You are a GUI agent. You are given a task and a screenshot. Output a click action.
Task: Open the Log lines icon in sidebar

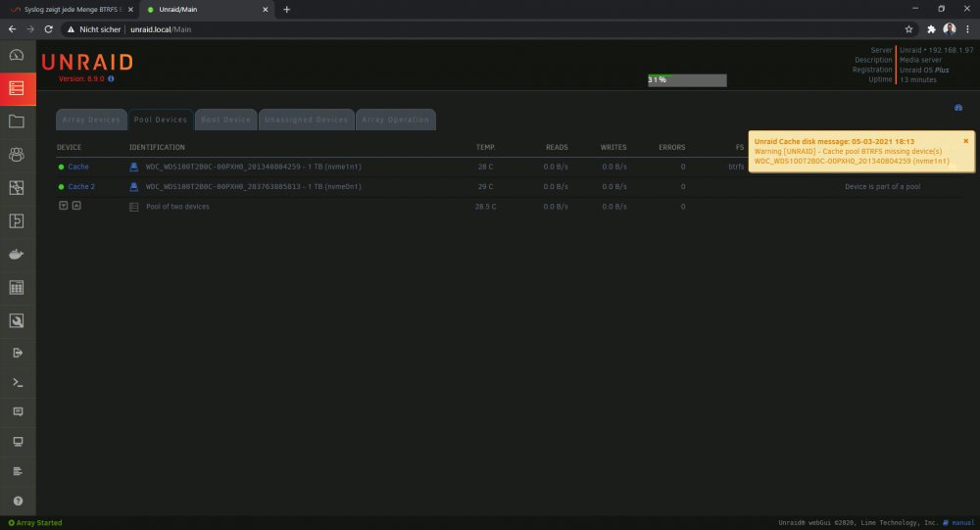(18, 471)
